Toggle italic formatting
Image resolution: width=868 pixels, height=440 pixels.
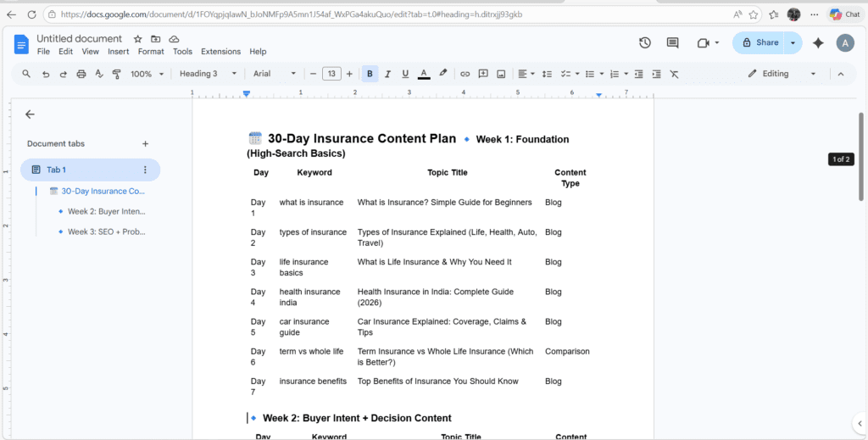[x=387, y=74]
